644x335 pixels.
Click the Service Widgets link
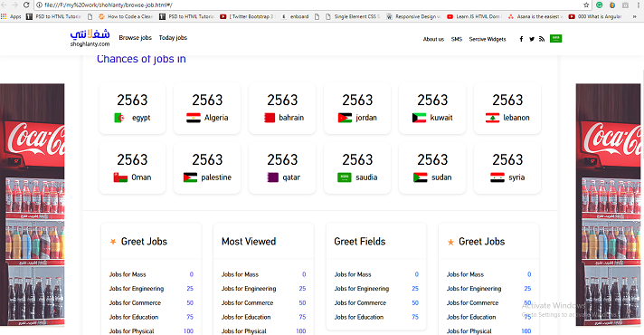(x=488, y=40)
